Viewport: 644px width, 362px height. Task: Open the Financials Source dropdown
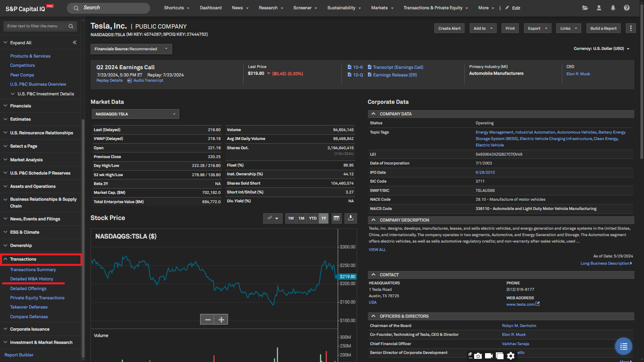pyautogui.click(x=131, y=49)
